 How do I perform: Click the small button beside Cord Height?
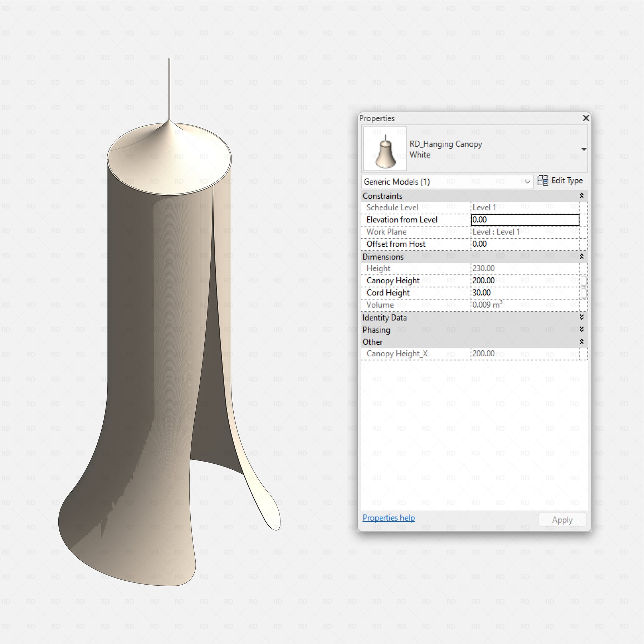pyautogui.click(x=584, y=293)
